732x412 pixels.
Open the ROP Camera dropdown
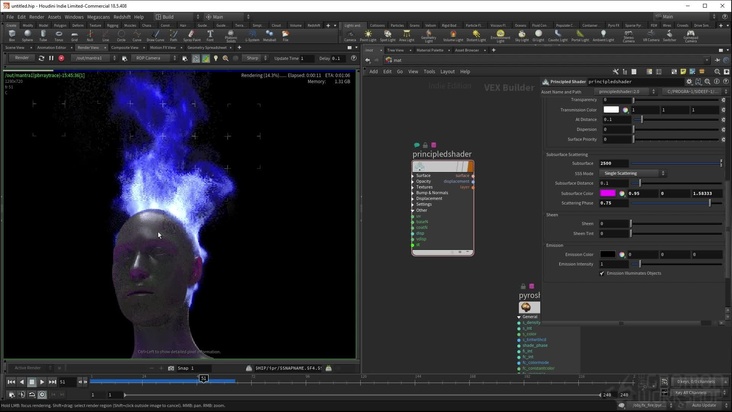click(152, 58)
